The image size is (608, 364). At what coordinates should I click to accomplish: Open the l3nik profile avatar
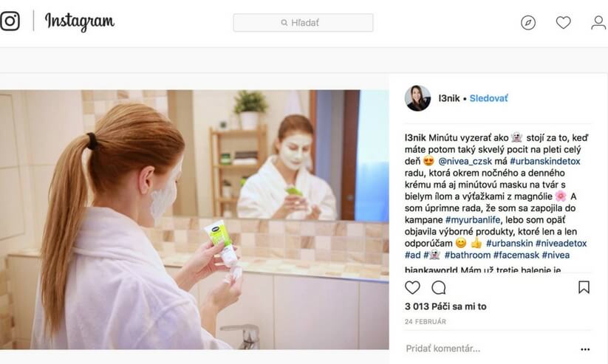point(417,98)
